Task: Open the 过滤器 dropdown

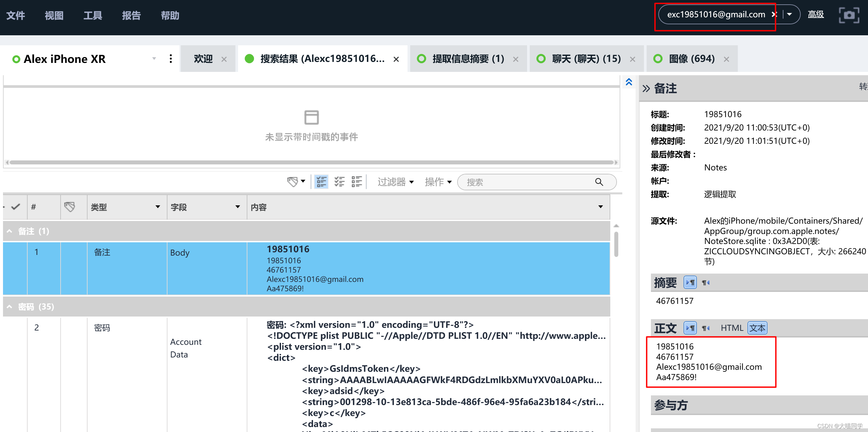Action: pyautogui.click(x=395, y=182)
